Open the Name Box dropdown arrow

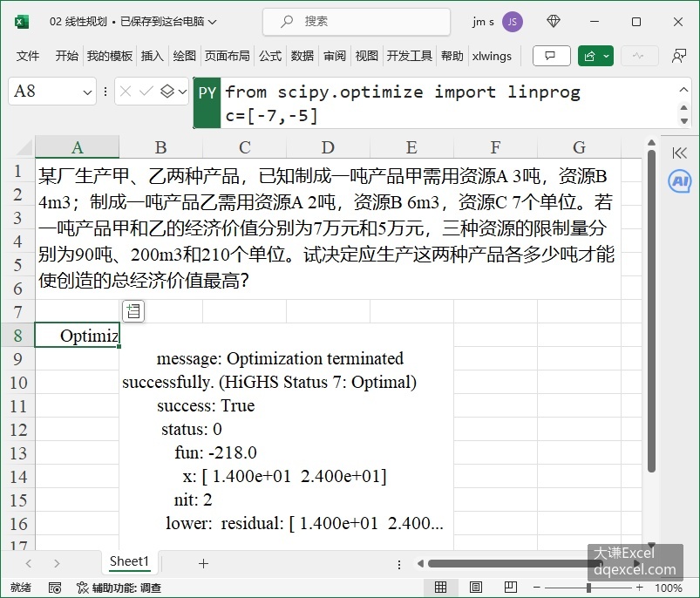click(x=87, y=92)
